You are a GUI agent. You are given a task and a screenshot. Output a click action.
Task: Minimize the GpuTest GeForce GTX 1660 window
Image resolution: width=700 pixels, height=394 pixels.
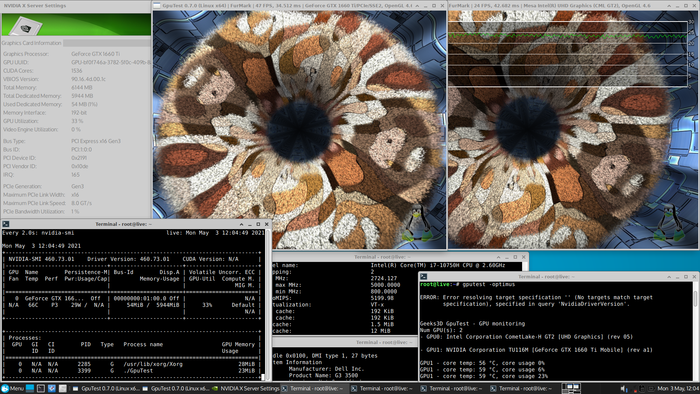425,6
